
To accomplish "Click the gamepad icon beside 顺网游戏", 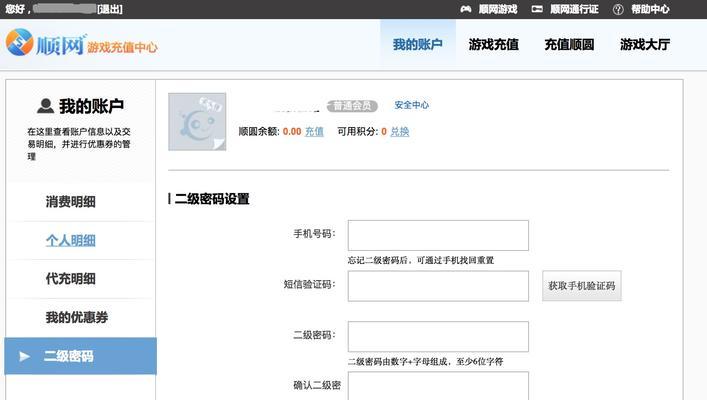I will (466, 9).
